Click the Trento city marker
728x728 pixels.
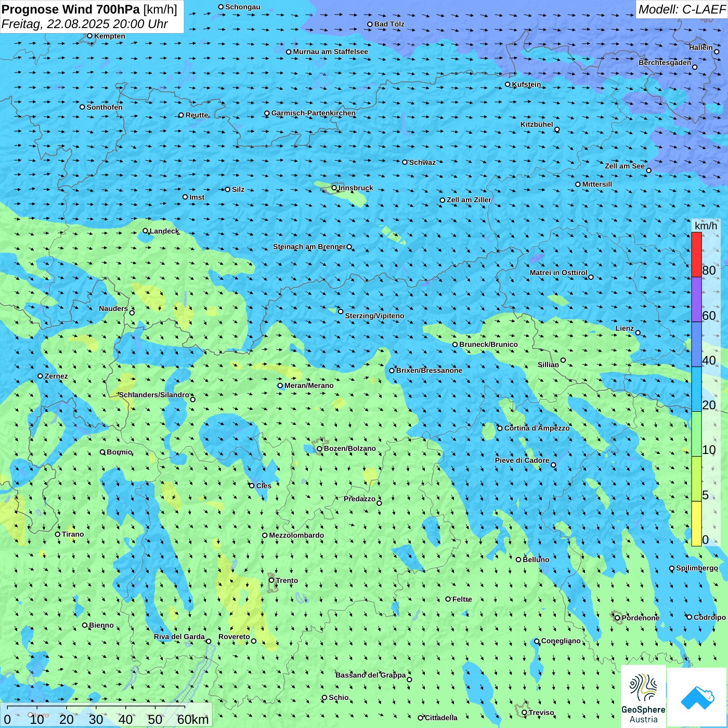[271, 580]
